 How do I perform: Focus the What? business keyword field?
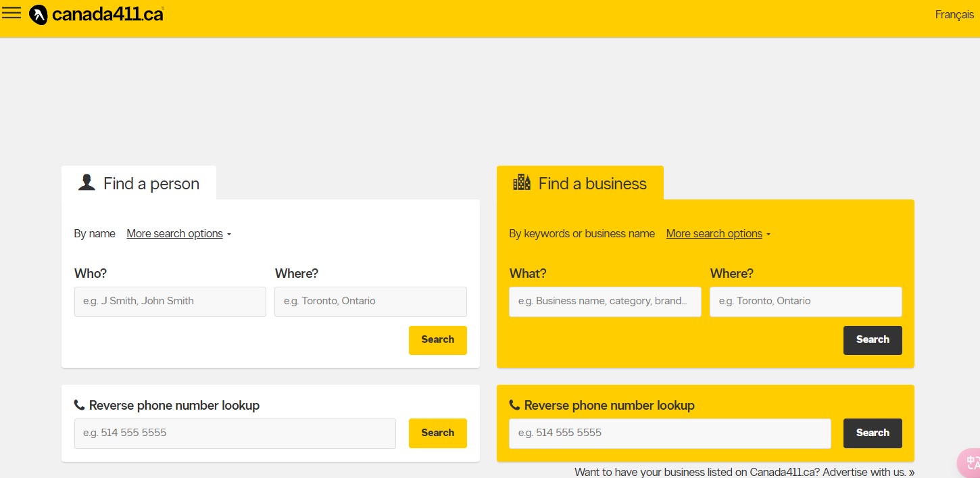point(605,302)
